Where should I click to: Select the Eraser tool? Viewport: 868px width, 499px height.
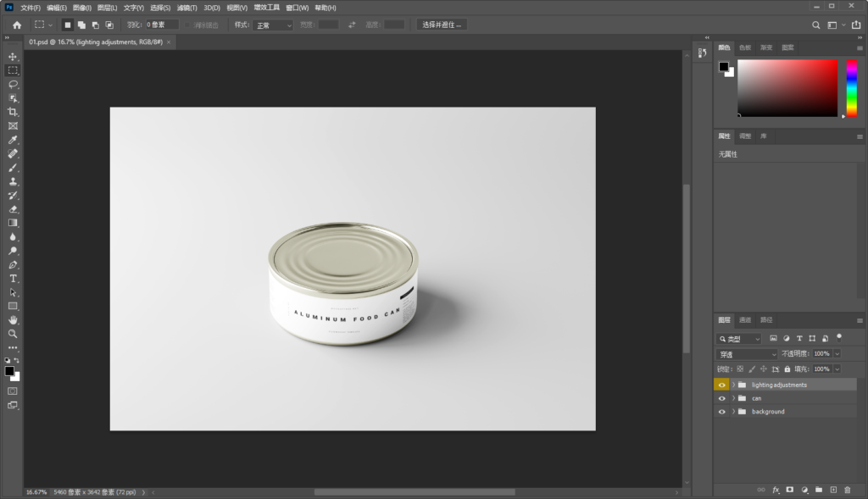point(13,209)
